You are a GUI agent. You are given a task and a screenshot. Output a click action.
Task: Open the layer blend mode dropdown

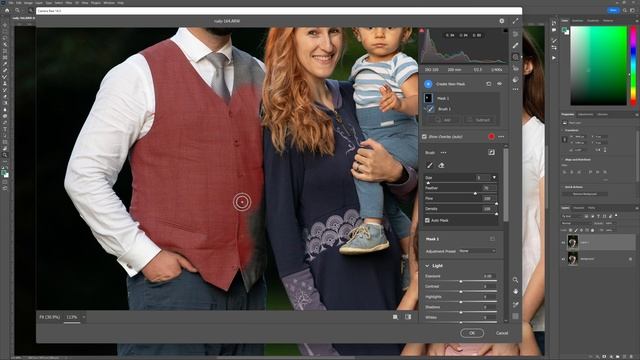(576, 223)
